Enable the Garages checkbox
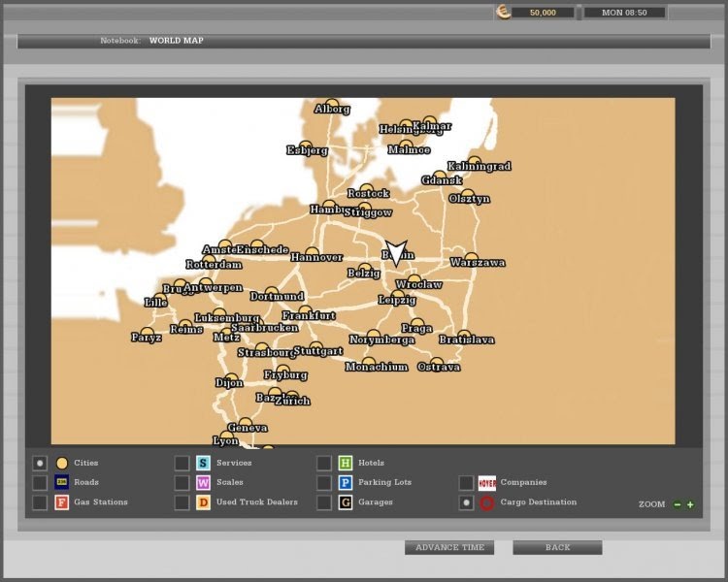The image size is (728, 582). 324,502
